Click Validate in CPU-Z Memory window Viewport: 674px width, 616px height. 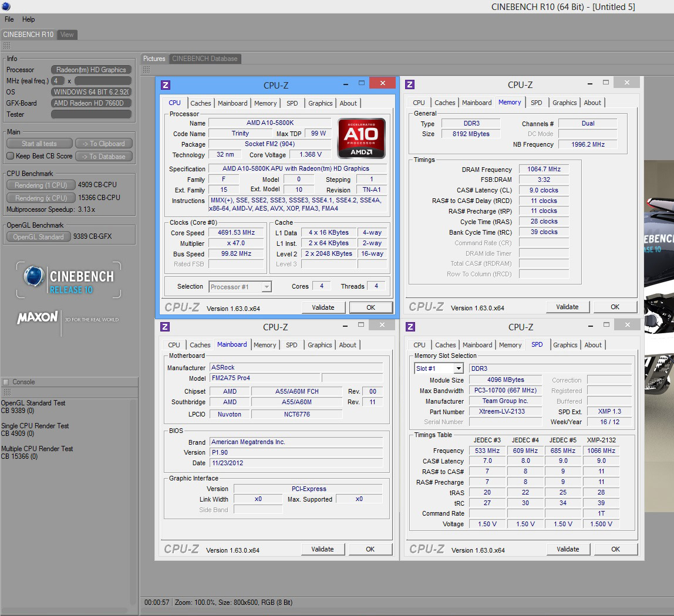(x=567, y=307)
